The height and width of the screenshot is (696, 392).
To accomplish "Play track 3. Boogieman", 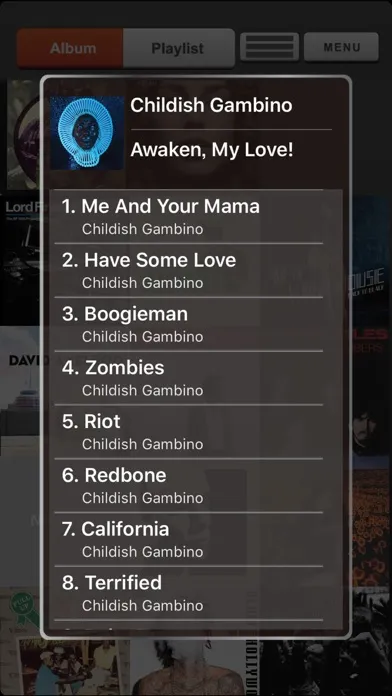I will [x=189, y=324].
